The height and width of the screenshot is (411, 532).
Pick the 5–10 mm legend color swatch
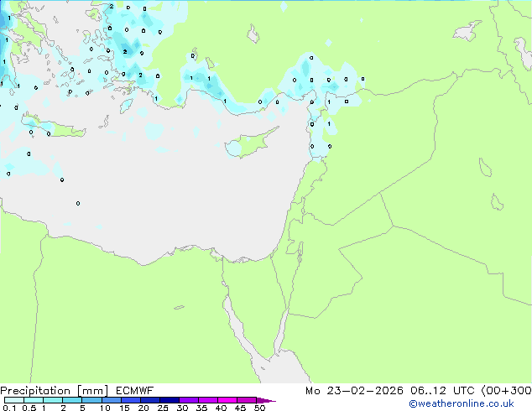coord(91,400)
